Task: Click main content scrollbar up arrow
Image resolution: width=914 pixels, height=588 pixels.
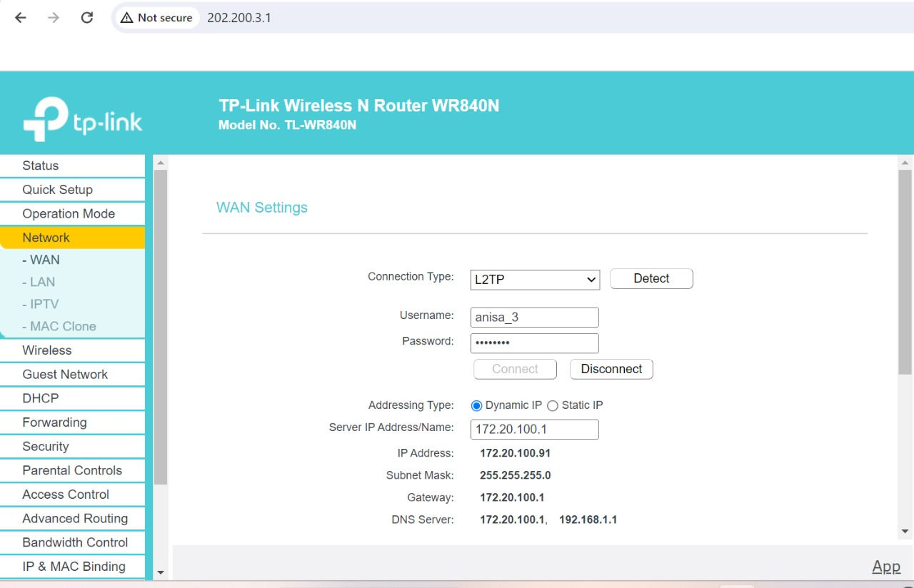Action: pos(905,163)
